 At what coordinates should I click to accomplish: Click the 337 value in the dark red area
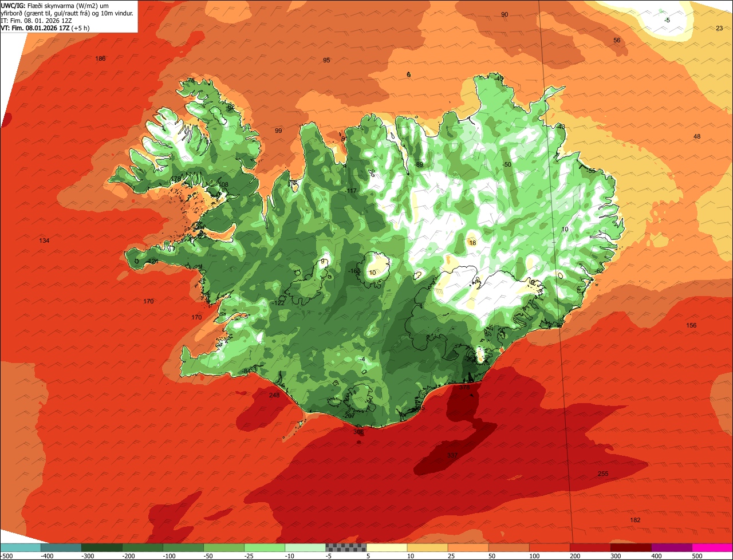452,455
